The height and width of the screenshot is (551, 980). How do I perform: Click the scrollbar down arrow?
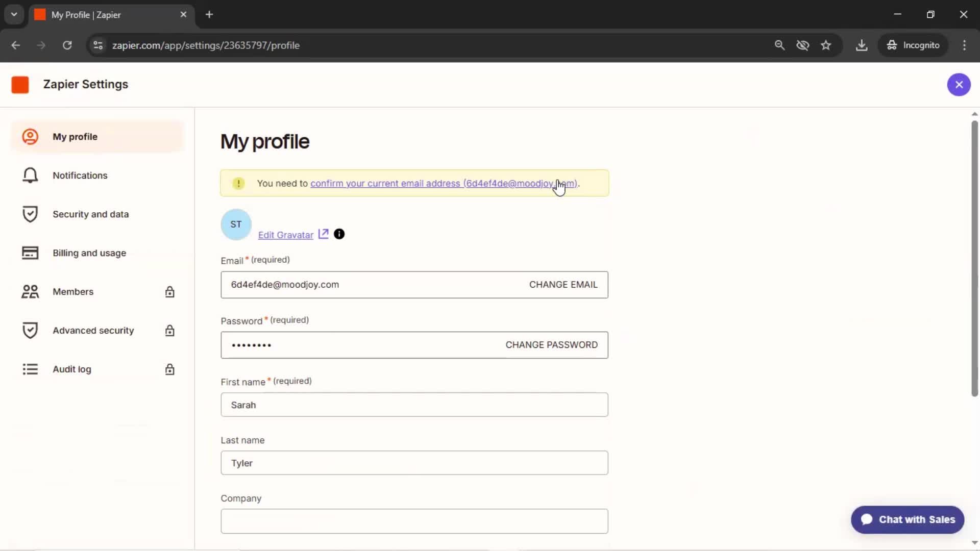click(x=974, y=543)
